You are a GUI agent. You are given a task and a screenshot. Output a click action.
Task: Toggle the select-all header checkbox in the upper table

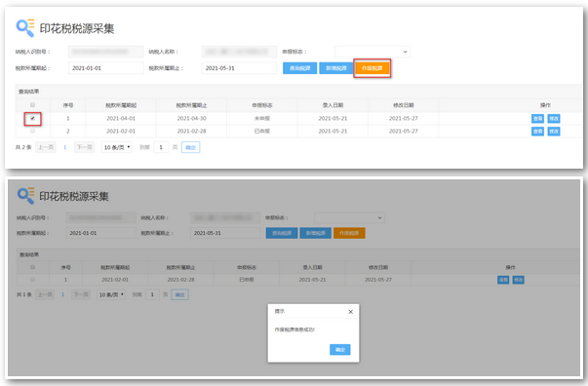coord(32,105)
